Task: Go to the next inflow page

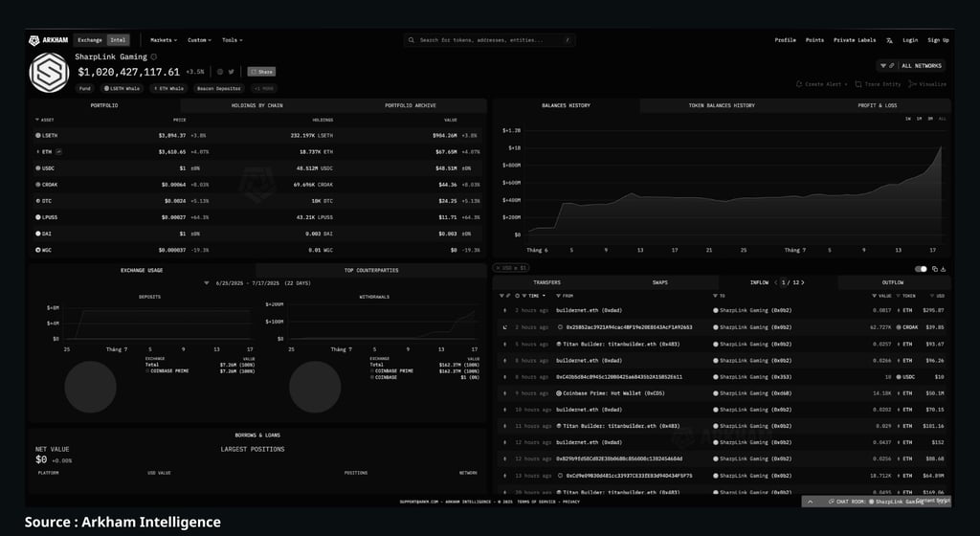Action: pos(803,282)
